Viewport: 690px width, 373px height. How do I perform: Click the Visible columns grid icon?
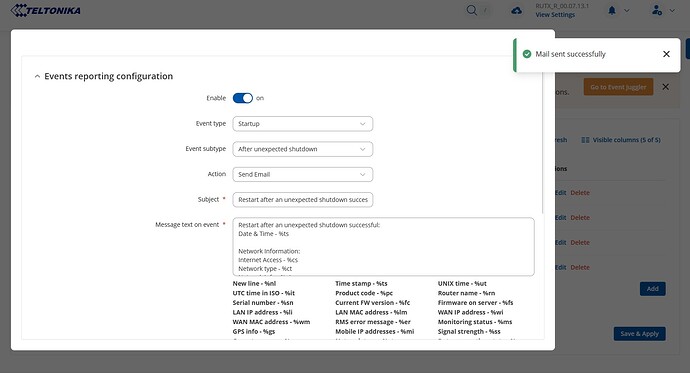585,140
